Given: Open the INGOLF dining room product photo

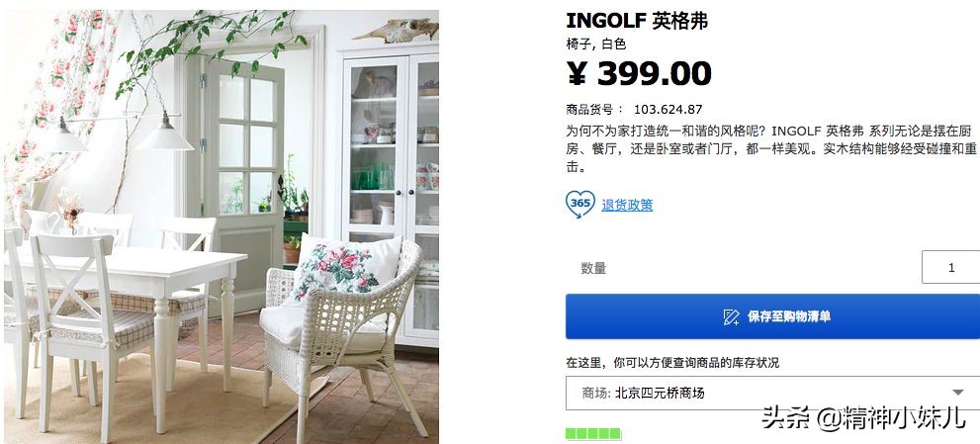Looking at the screenshot, I should 222,226.
